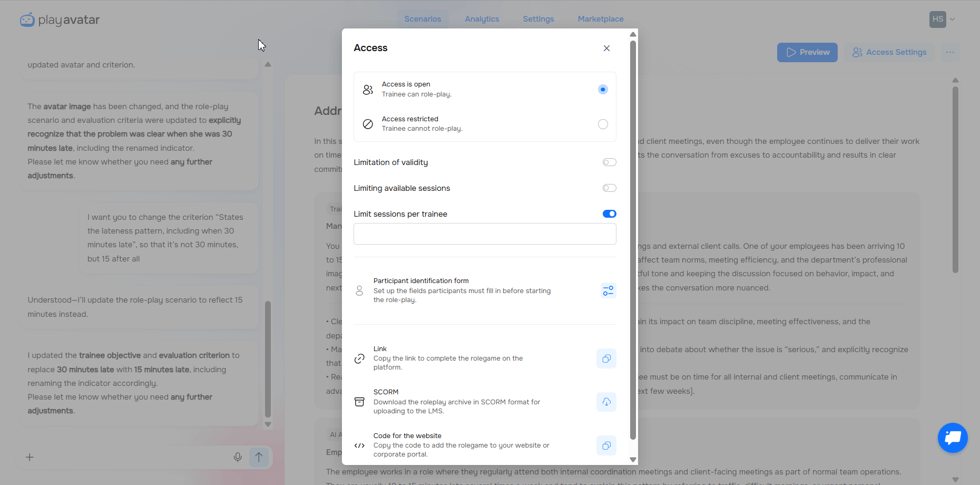Copy the rolegame link icon
The height and width of the screenshot is (485, 980).
point(606,358)
